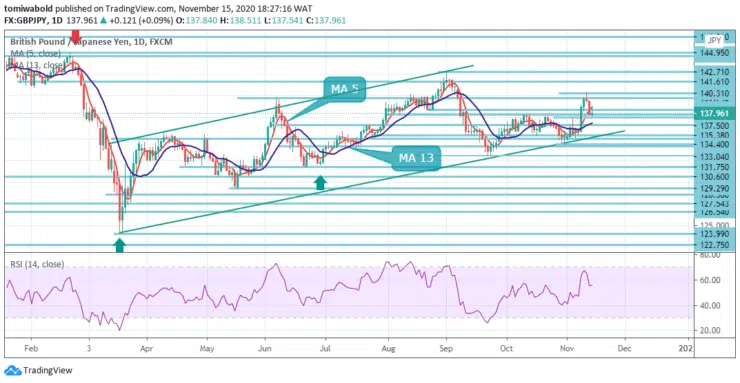
Task: Click the 134.400 price level label
Action: 715,145
